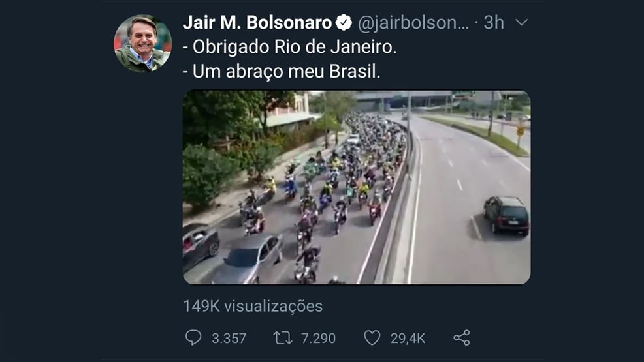The image size is (644, 362).
Task: Click the 29,4K likes count
Action: point(408,339)
